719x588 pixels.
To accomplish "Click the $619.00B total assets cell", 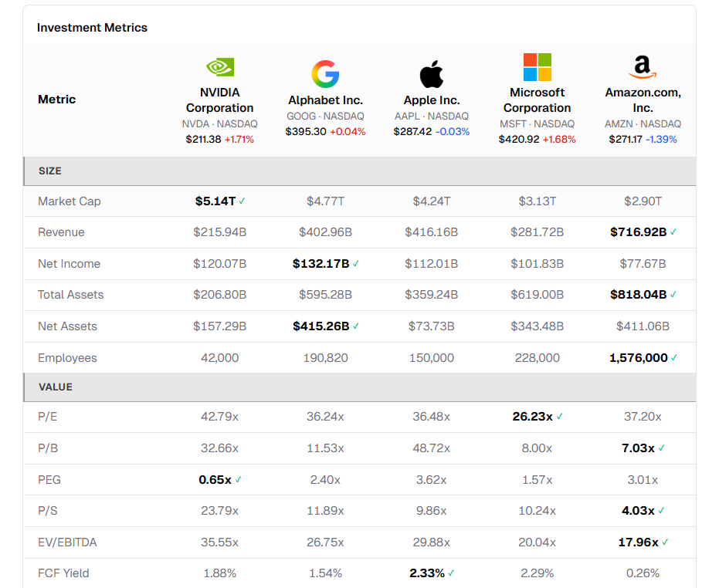I will [537, 295].
